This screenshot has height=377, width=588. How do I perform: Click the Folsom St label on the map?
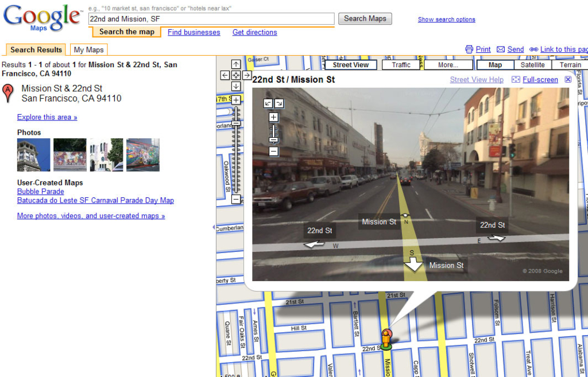pyautogui.click(x=497, y=312)
